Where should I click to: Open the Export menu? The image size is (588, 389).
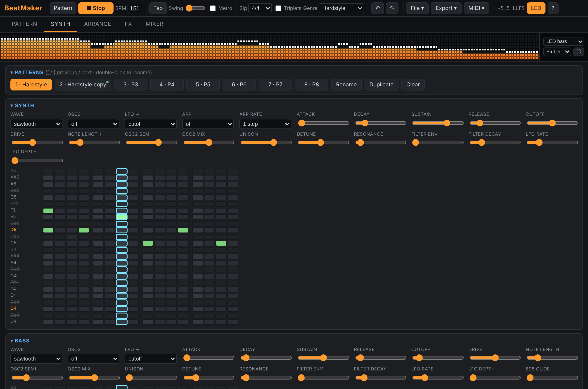pos(446,8)
